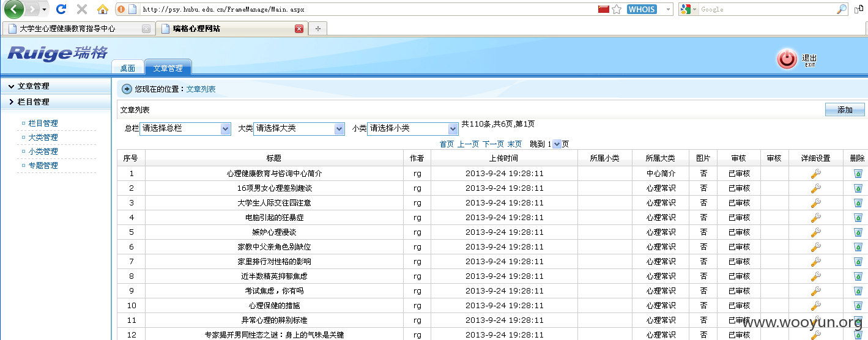This screenshot has width=868, height=340.
Task: Click the search magnifier icon
Action: tap(842, 9)
